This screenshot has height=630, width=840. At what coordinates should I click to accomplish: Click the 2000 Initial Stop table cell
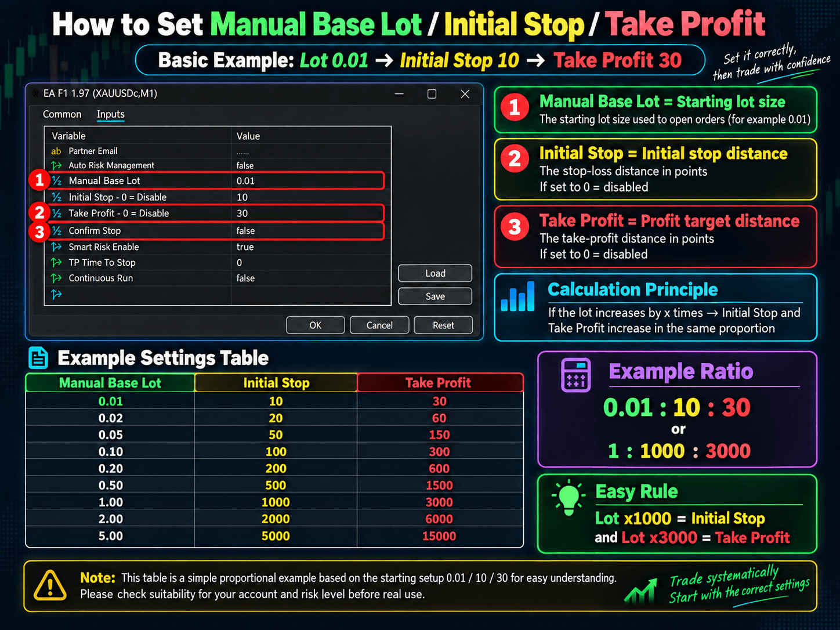coord(276,519)
